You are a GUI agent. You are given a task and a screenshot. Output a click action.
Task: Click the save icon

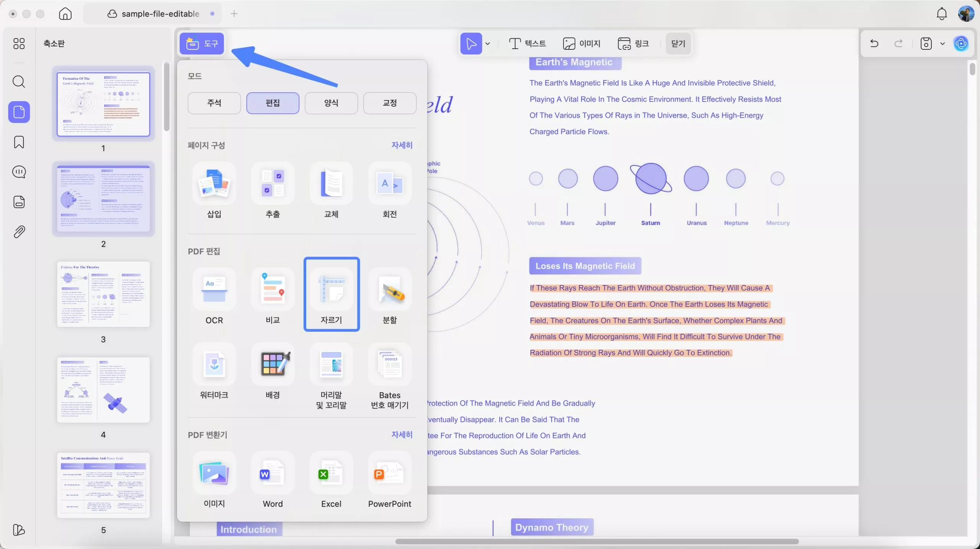click(x=926, y=44)
